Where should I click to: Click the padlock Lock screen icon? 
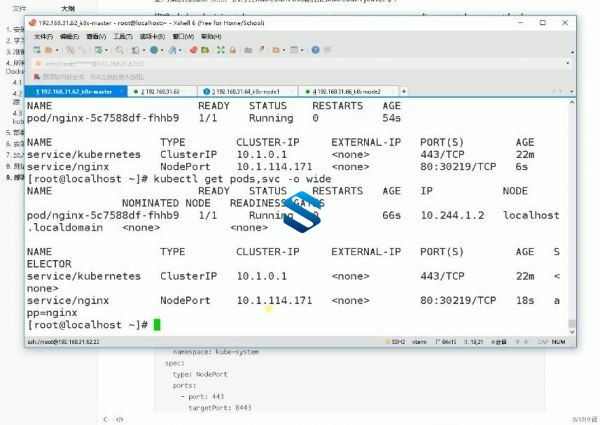click(233, 50)
